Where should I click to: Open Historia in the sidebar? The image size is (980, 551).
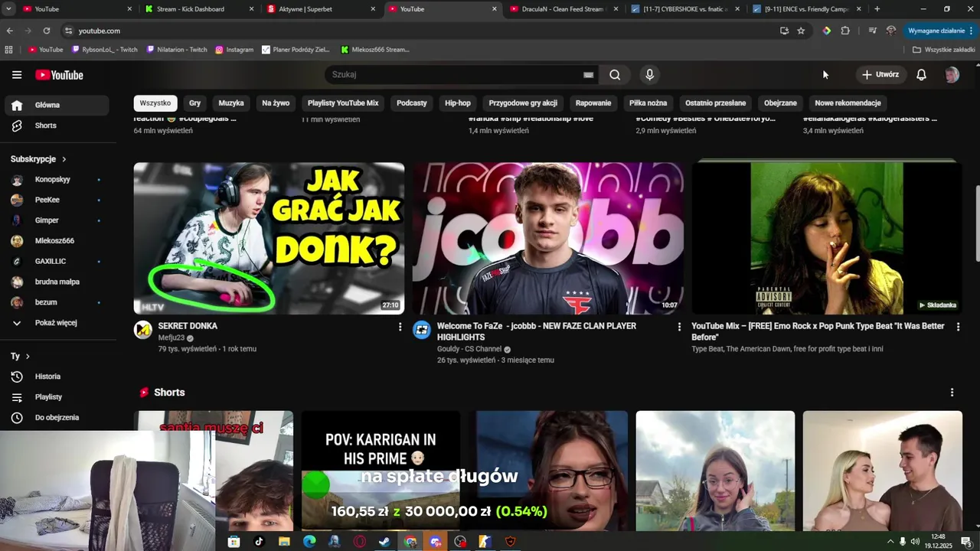click(55, 377)
